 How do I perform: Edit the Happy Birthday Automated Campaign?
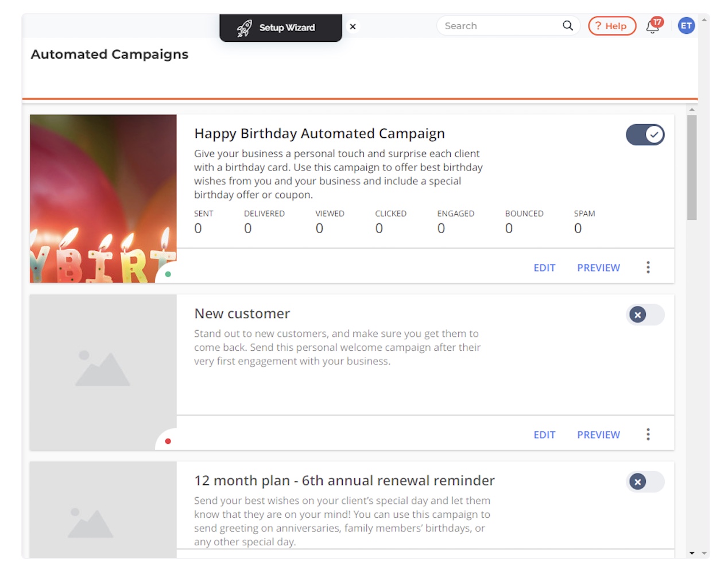(x=544, y=268)
